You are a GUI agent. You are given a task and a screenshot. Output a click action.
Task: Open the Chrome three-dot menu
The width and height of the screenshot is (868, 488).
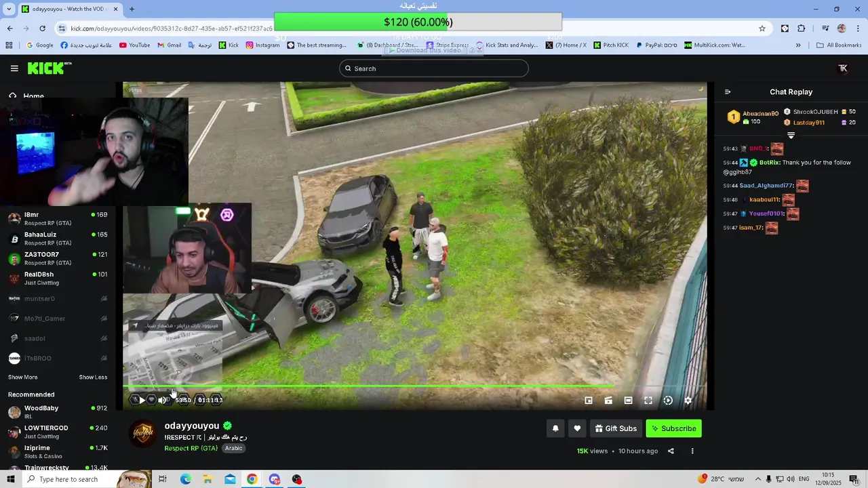coord(858,28)
